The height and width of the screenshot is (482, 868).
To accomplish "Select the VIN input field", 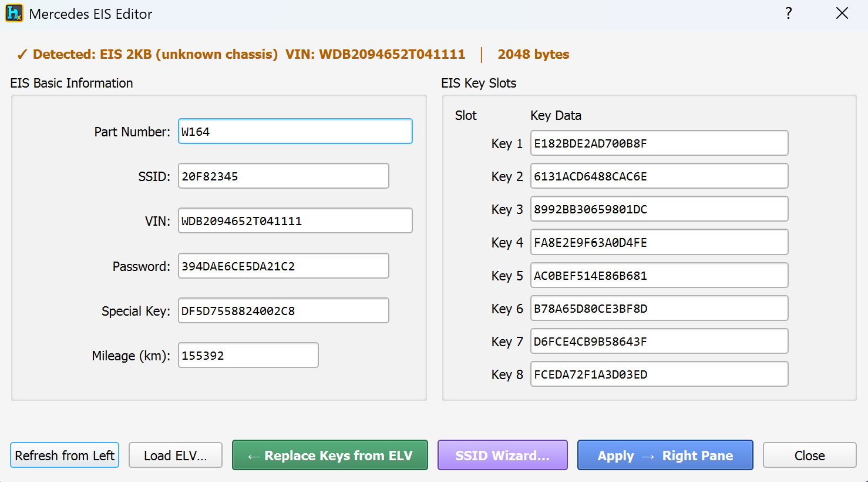I will pos(295,220).
